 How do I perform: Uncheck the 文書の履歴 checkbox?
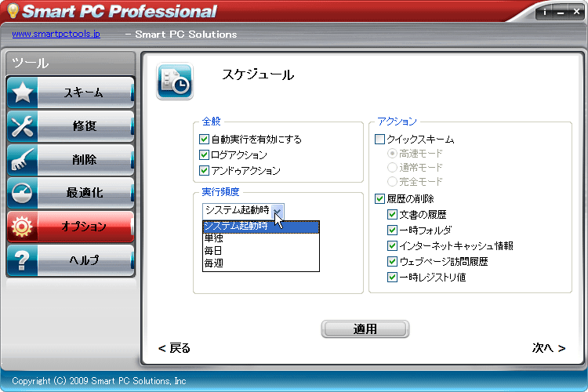(392, 214)
